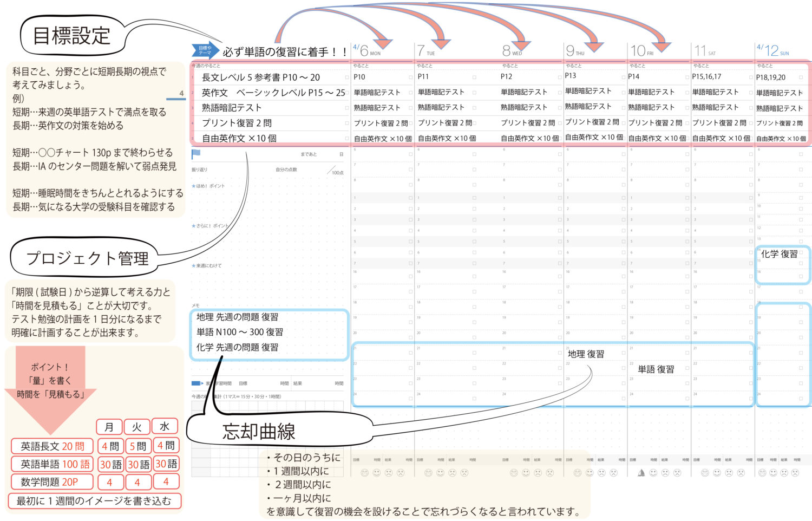This screenshot has width=812, height=521.
Task: Click the weekly 自由英作文×10個 goal row
Action: pyautogui.click(x=239, y=138)
